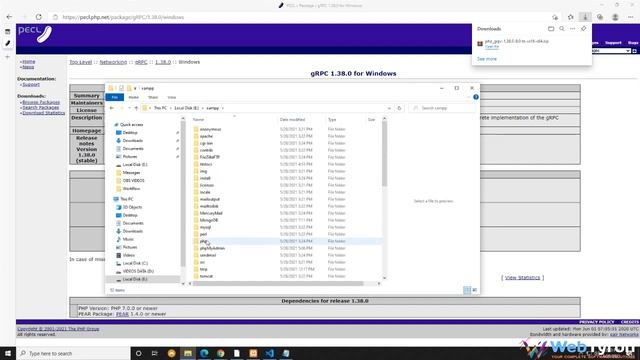Click the Search xampp box

[x=442, y=108]
